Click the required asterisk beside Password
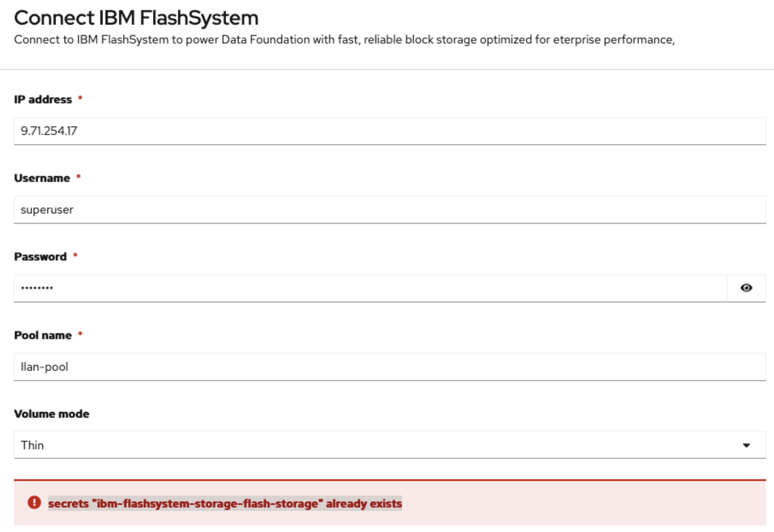Image resolution: width=774 pixels, height=532 pixels. coord(75,256)
